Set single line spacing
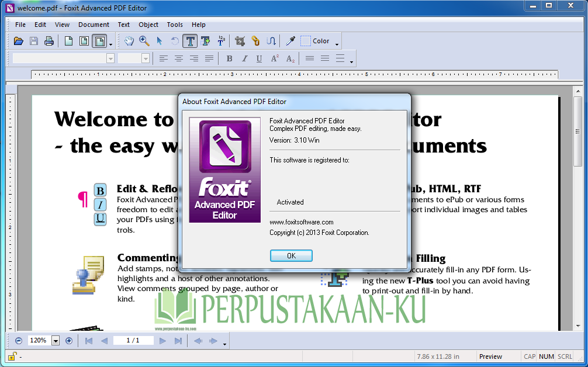This screenshot has width=588, height=367. pos(309,58)
